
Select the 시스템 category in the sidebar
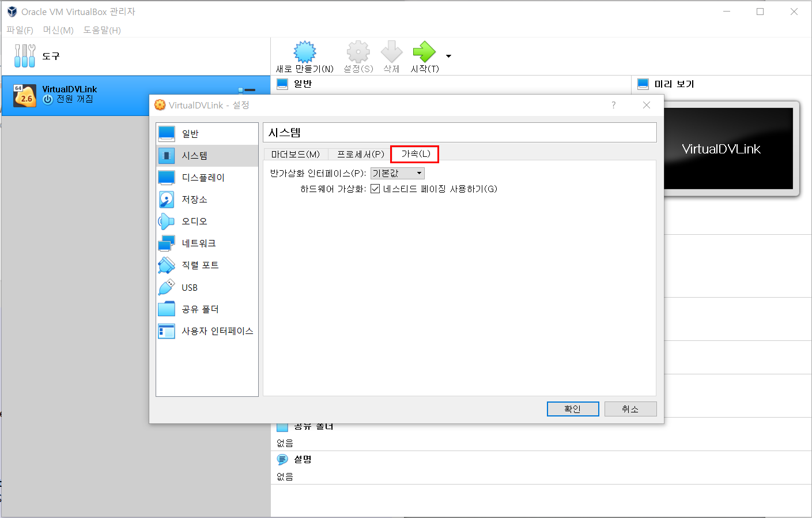(207, 156)
